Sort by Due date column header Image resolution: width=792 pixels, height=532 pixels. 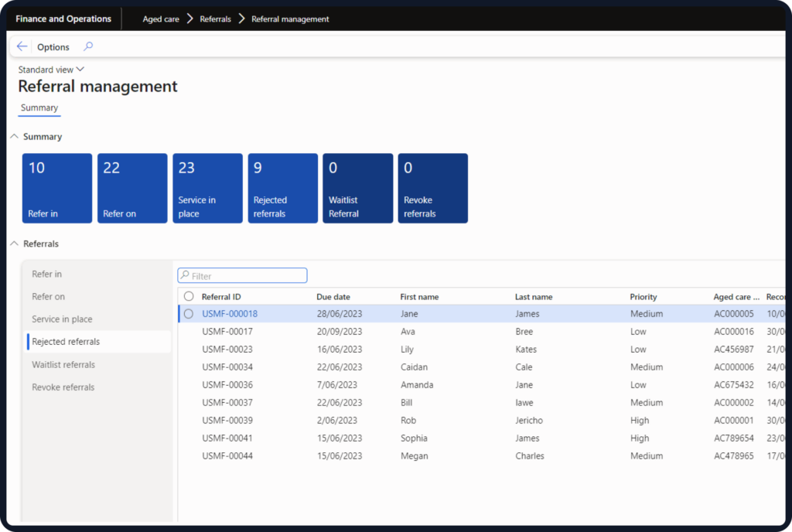click(x=333, y=296)
